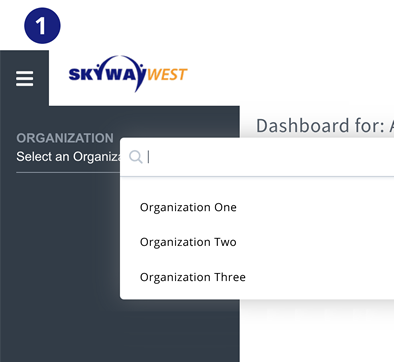Open the hamburger menu icon

point(24,79)
